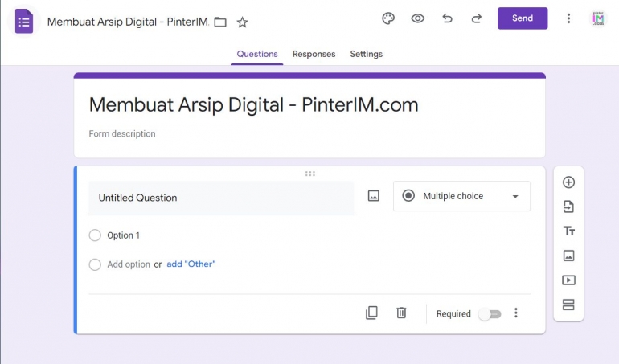Add a video to the form
Image resolution: width=619 pixels, height=364 pixels.
pyautogui.click(x=568, y=280)
